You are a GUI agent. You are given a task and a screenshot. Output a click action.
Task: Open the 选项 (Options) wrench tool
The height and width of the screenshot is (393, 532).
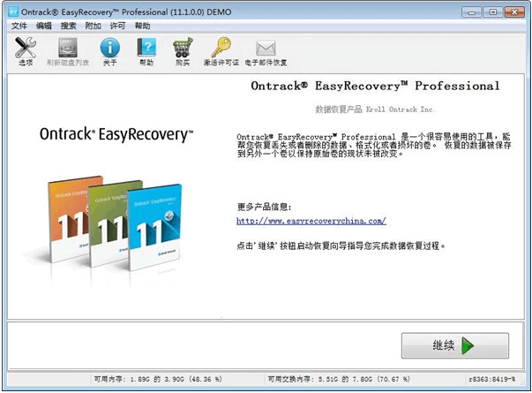(26, 51)
